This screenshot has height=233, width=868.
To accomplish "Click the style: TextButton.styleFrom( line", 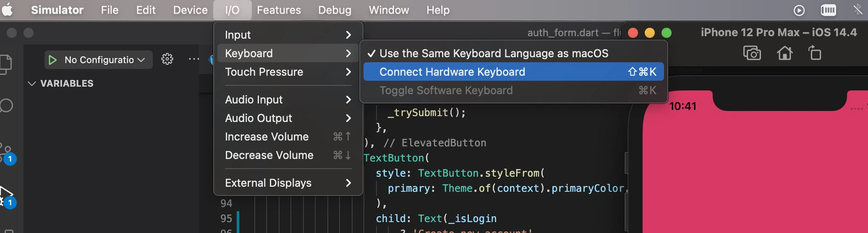I will click(x=460, y=173).
